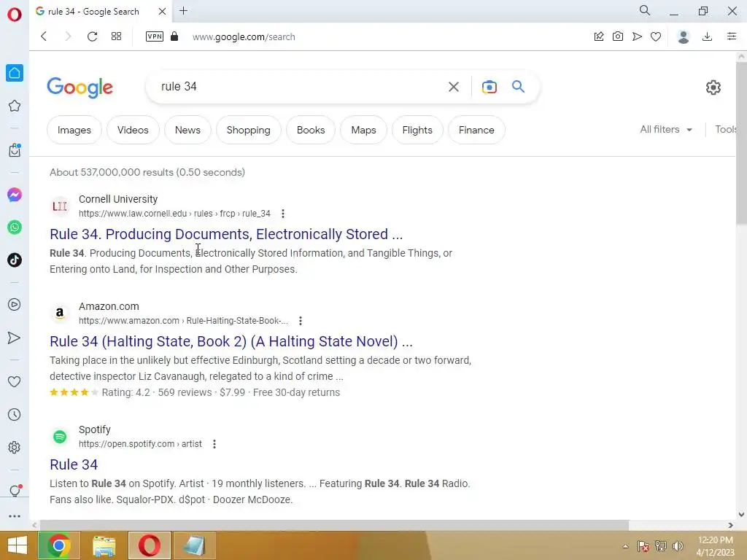This screenshot has height=560, width=747.
Task: Open TikTok in the sidebar
Action: coord(15,260)
